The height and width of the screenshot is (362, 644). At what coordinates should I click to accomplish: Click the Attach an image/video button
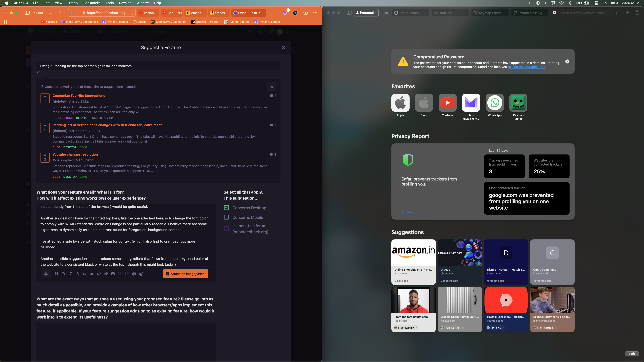185,274
